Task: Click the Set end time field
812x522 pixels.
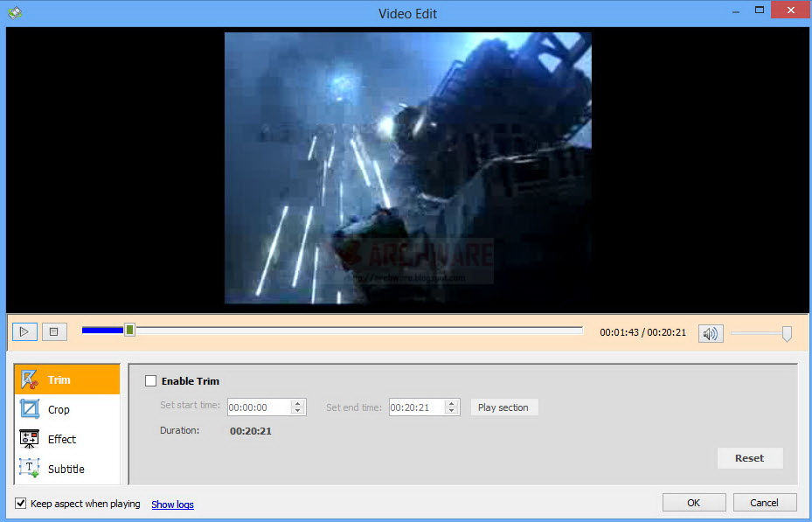Action: [417, 407]
